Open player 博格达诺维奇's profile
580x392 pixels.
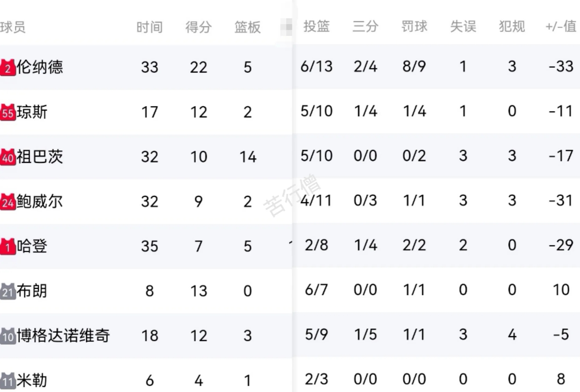click(x=63, y=335)
